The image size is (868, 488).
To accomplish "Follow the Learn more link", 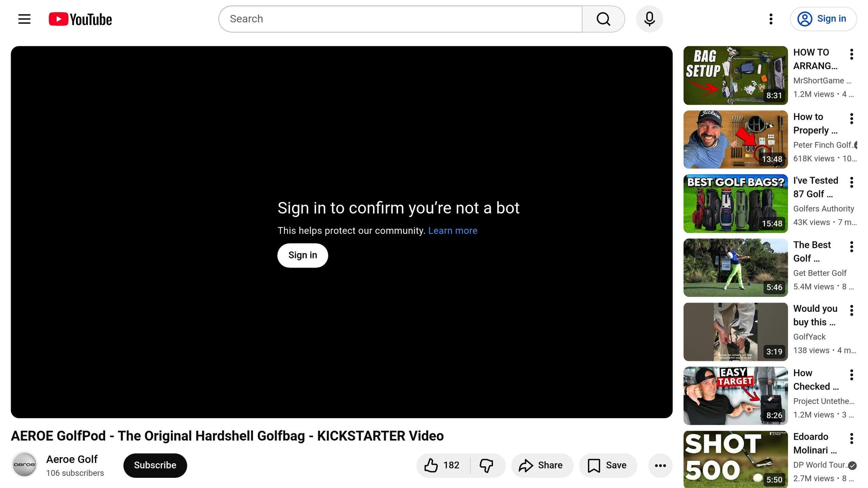I will click(x=452, y=231).
